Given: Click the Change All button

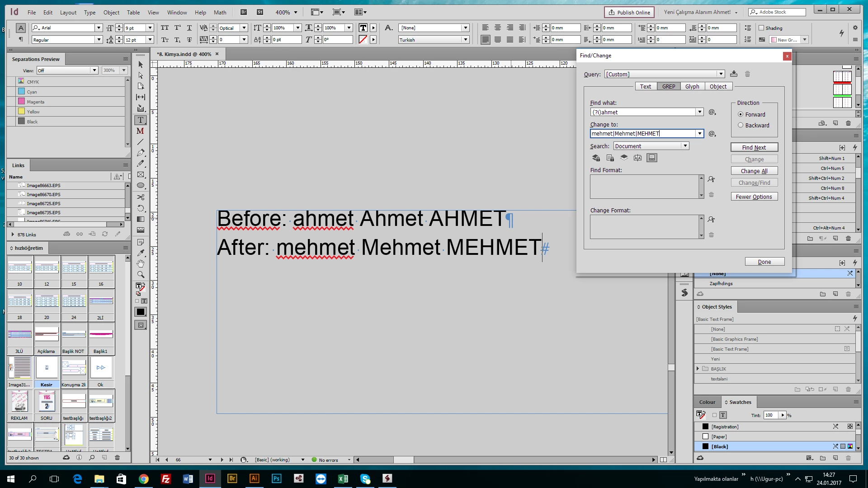Looking at the screenshot, I should 754,171.
